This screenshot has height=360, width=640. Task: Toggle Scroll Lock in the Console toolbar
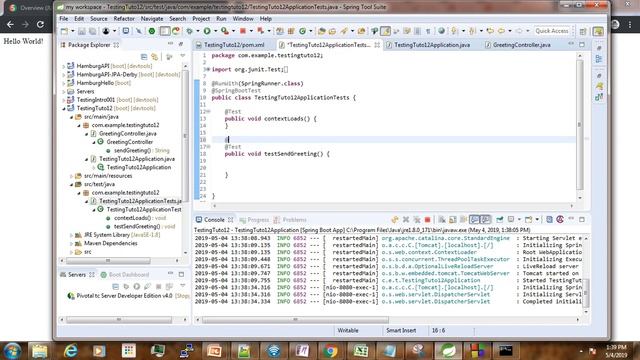tap(453, 220)
